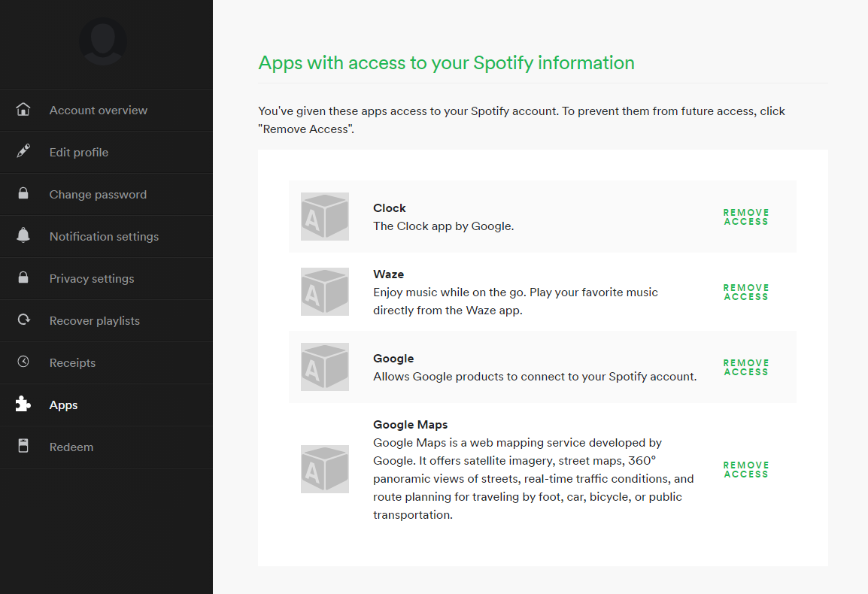Open Change password section

[106, 194]
